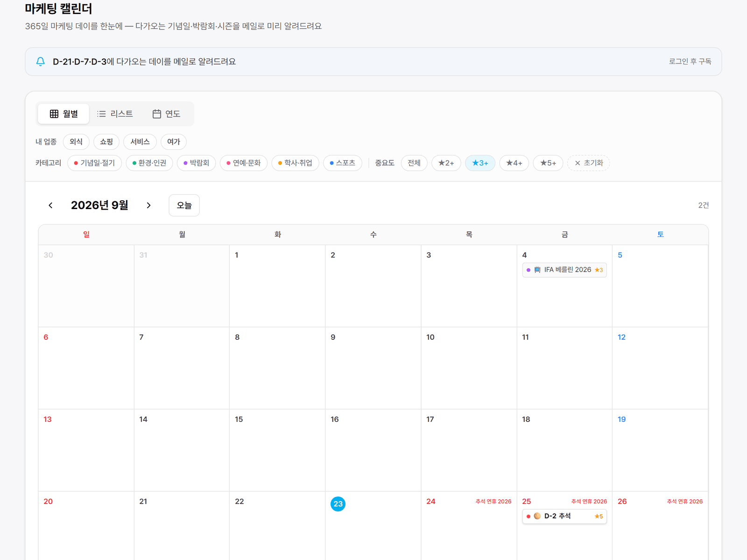Click date 12 Saturday cell
Image resolution: width=747 pixels, height=560 pixels.
[x=660, y=368]
